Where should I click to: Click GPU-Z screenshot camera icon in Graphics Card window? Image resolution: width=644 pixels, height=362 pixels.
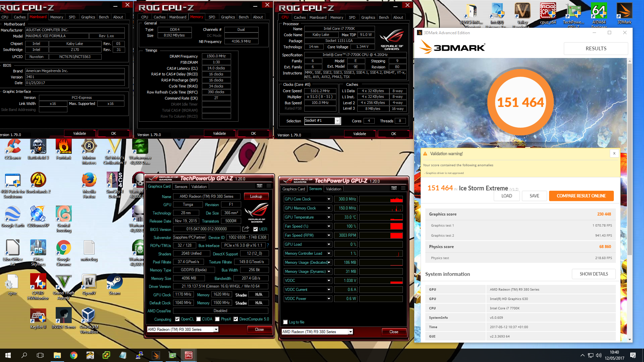point(259,186)
